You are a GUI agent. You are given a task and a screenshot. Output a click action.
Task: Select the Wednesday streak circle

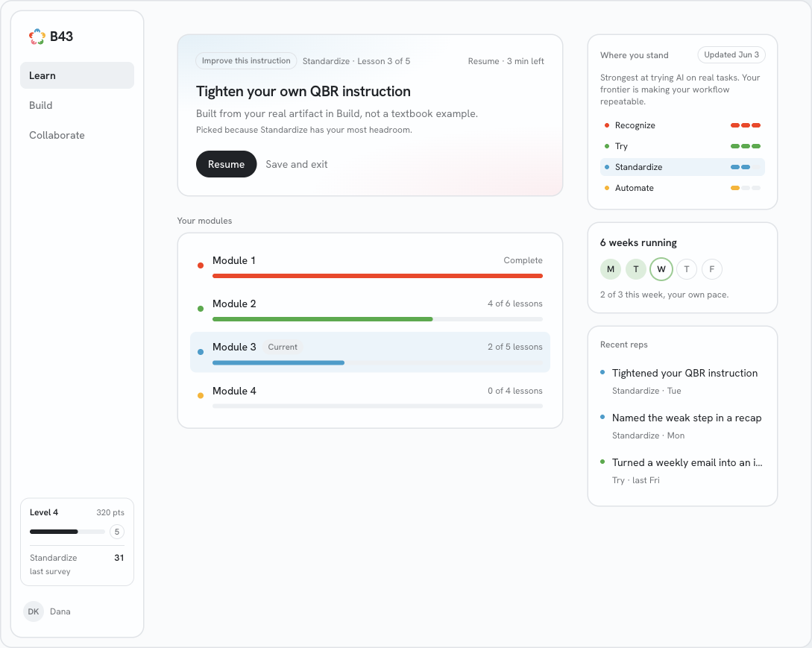(x=661, y=269)
